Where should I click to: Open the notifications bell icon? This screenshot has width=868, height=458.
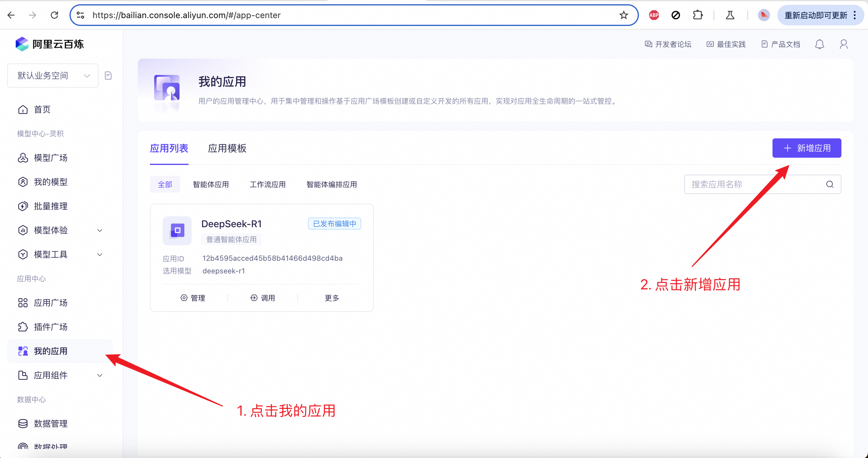click(x=819, y=44)
